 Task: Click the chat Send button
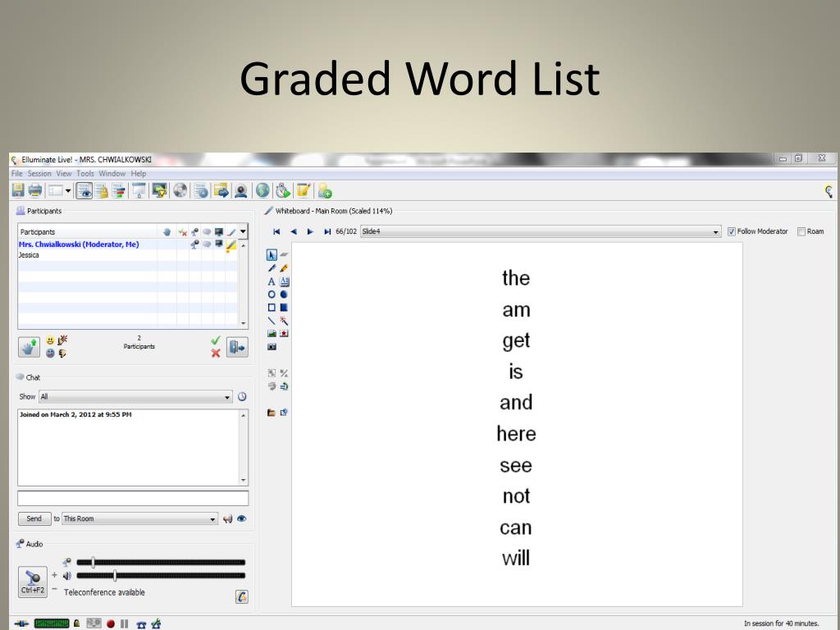34,518
